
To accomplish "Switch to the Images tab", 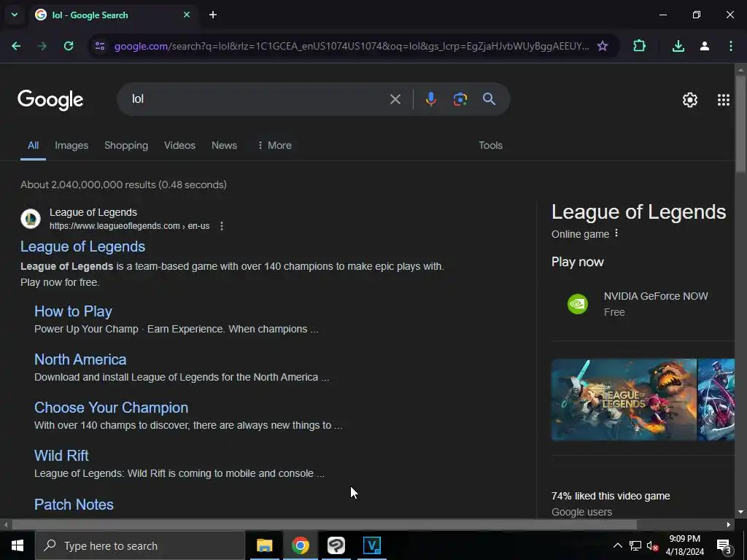I will click(x=71, y=145).
